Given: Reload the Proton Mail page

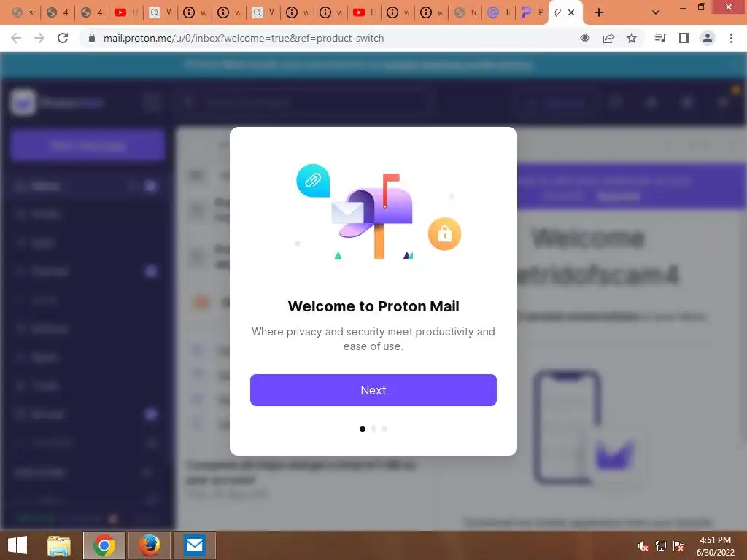Looking at the screenshot, I should point(63,38).
